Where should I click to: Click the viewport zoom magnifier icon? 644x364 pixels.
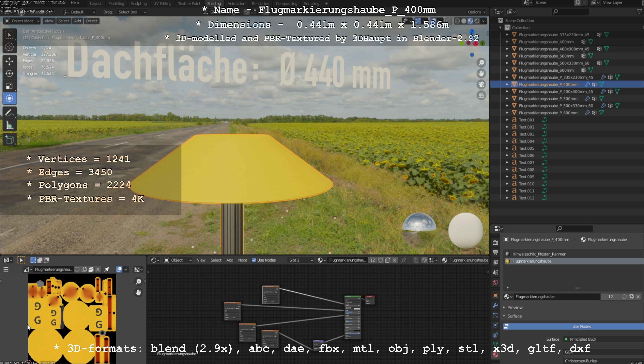481,63
